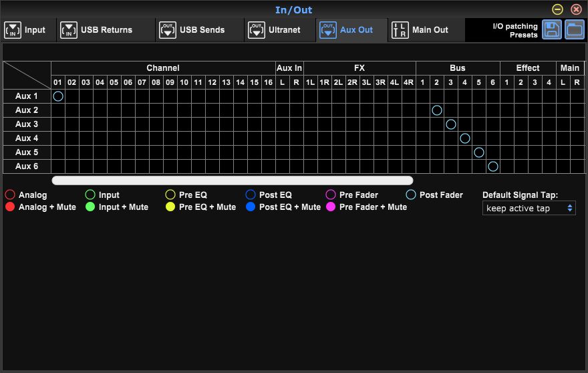588x373 pixels.
Task: Click the USB Sends tab icon
Action: (x=168, y=30)
